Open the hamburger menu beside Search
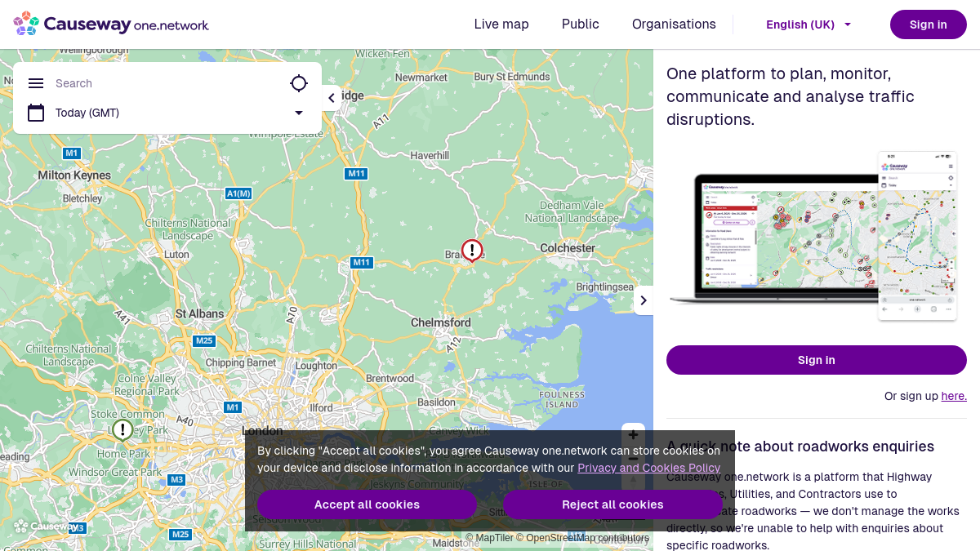This screenshot has width=980, height=551. tap(36, 83)
